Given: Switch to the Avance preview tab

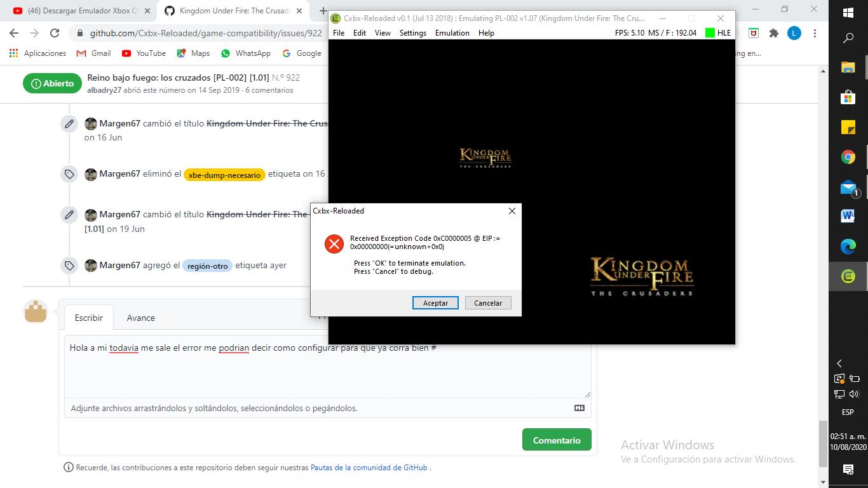Looking at the screenshot, I should (x=140, y=318).
